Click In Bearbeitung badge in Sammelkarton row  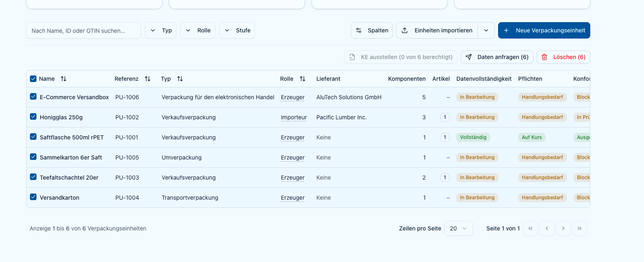pos(477,157)
